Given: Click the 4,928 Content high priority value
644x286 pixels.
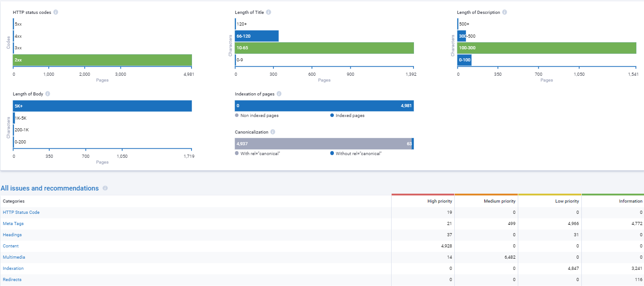Looking at the screenshot, I should 446,246.
